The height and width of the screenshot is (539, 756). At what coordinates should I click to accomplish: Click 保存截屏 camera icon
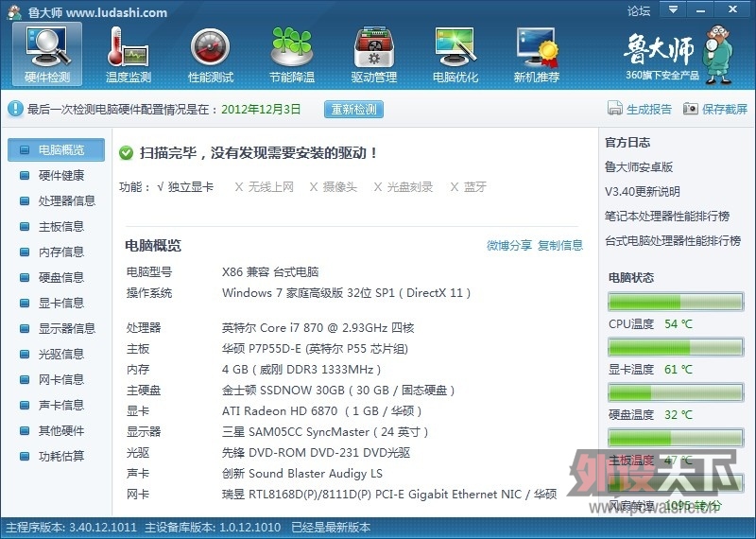[x=691, y=109]
